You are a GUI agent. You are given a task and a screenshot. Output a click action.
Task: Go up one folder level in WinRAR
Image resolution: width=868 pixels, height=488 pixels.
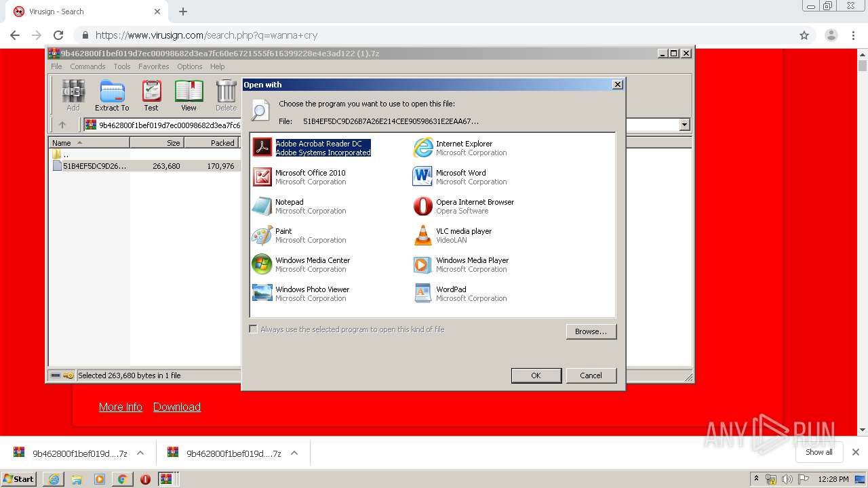(x=62, y=125)
